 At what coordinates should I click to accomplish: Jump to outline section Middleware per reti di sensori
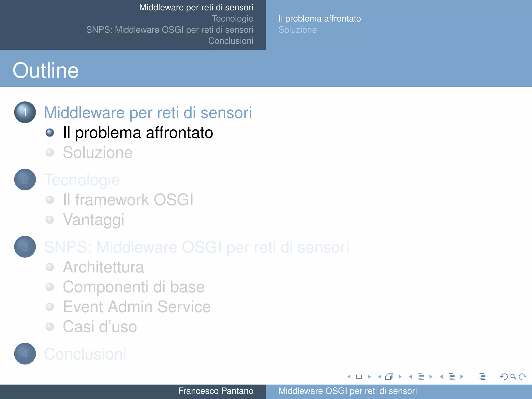[x=148, y=113]
